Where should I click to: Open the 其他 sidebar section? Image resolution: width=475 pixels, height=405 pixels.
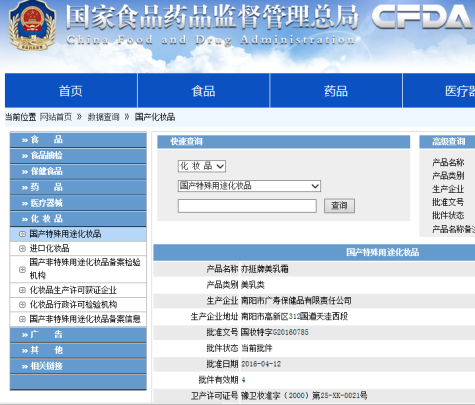[x=78, y=350]
